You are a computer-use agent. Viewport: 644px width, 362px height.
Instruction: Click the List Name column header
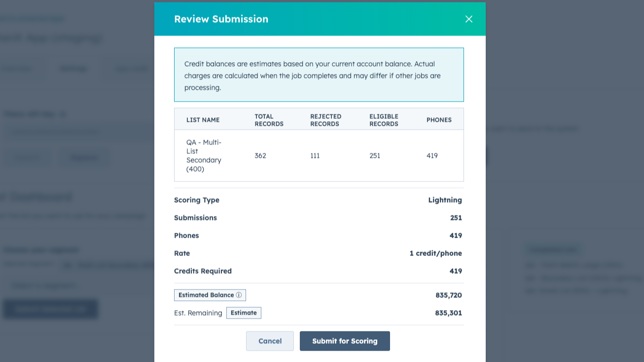pyautogui.click(x=203, y=119)
